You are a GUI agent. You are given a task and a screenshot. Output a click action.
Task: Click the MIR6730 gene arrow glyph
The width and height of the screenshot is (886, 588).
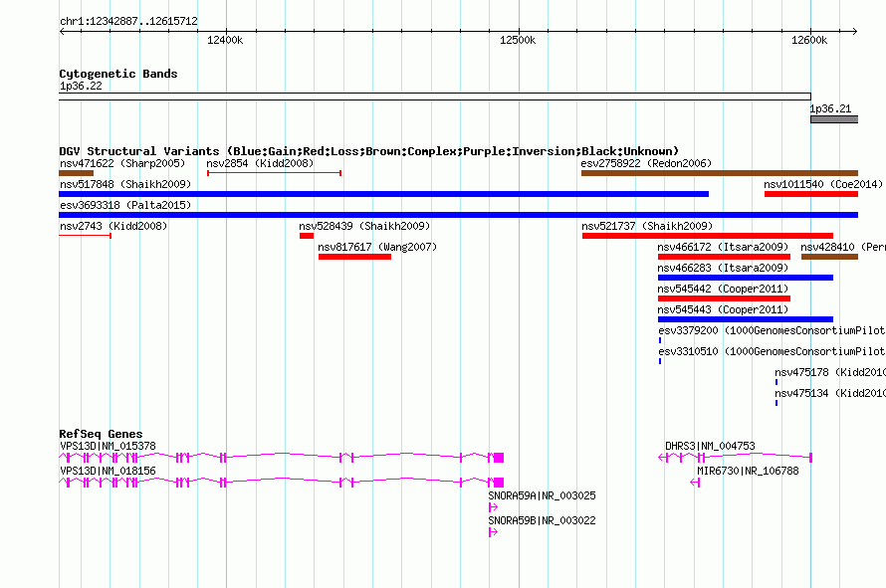(695, 483)
